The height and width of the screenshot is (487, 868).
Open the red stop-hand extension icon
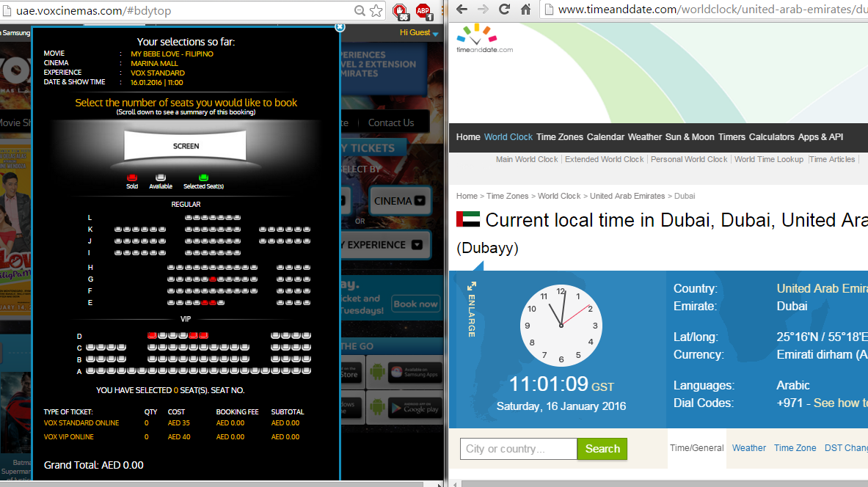tap(400, 11)
